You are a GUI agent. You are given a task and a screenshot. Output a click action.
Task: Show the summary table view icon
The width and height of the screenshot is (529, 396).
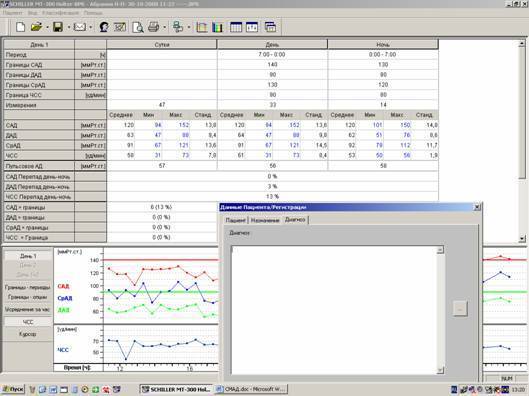236,27
